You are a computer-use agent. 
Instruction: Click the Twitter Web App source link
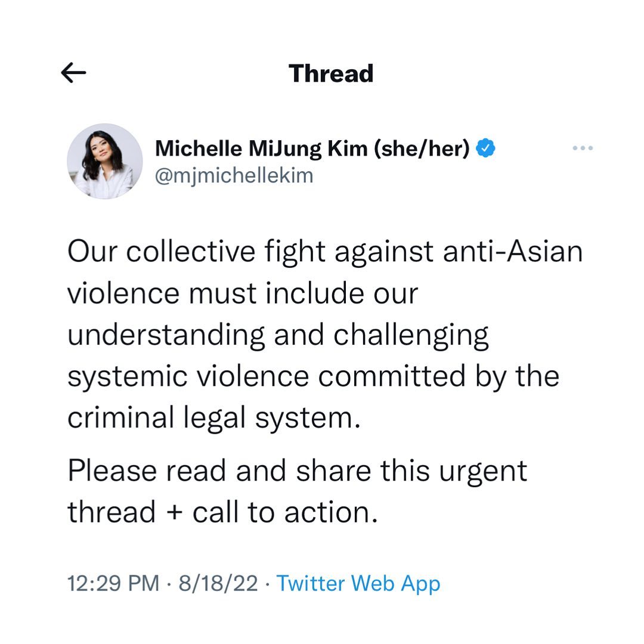coord(358,583)
